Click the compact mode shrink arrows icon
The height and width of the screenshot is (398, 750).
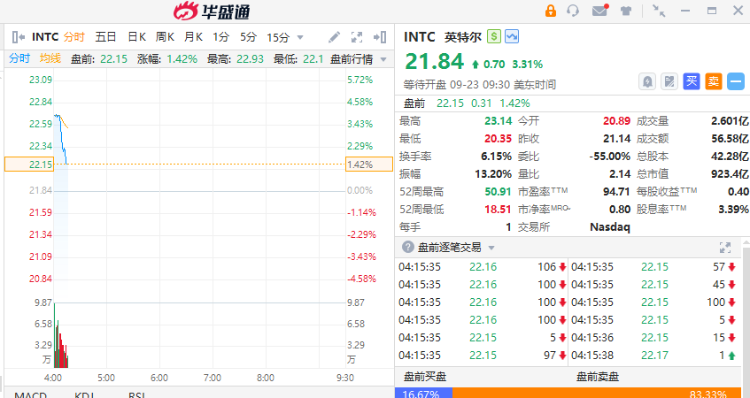coord(659,11)
